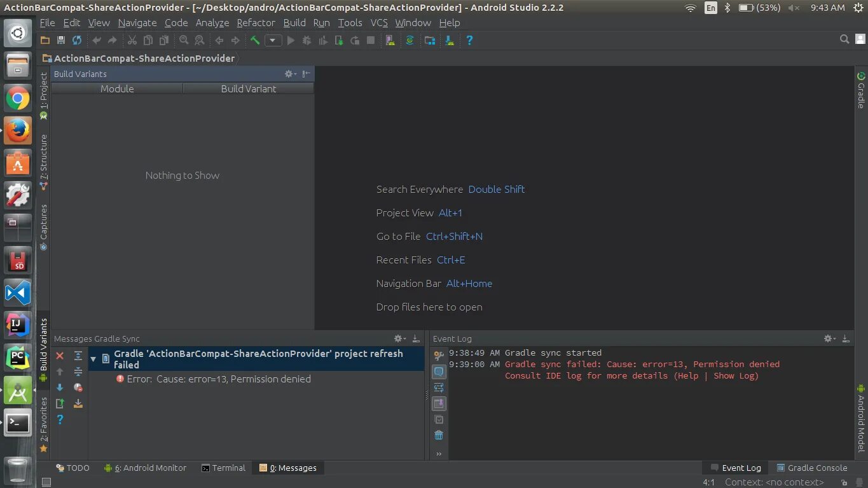Toggle the Gradle tool window on right
This screenshot has width=868, height=488.
[861, 90]
